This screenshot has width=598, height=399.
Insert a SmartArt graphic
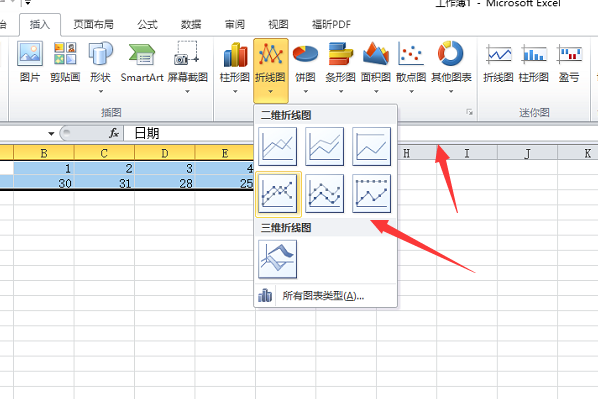pyautogui.click(x=142, y=62)
